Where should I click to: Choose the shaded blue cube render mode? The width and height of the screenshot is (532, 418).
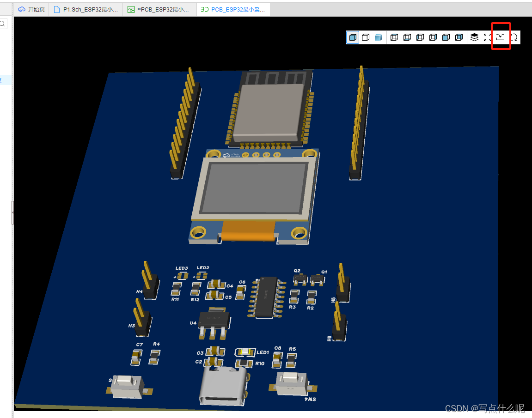click(379, 37)
